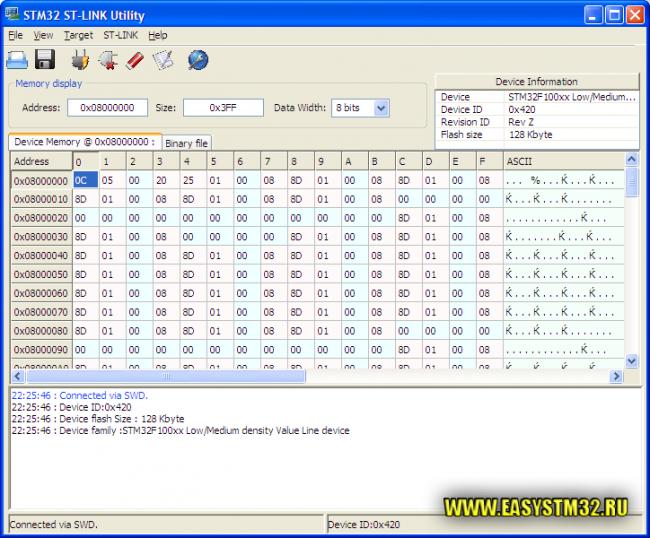Click cell 25 in first memory row
Screen dimensions: 650x538
[x=193, y=180]
